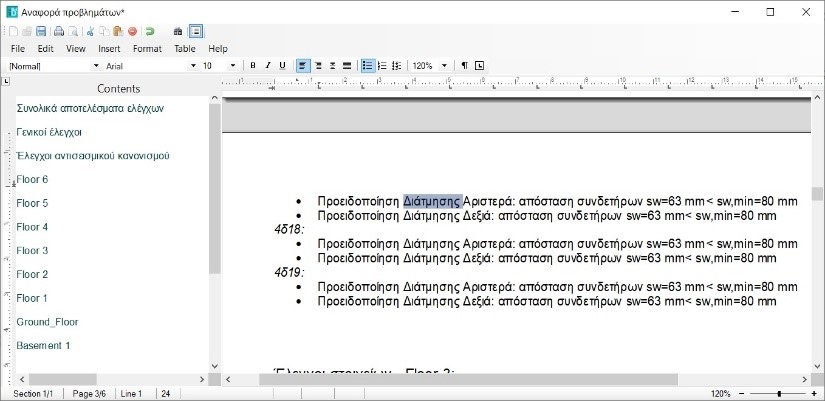This screenshot has width=825, height=401.
Task: Apply multilevel list formatting
Action: [x=397, y=66]
